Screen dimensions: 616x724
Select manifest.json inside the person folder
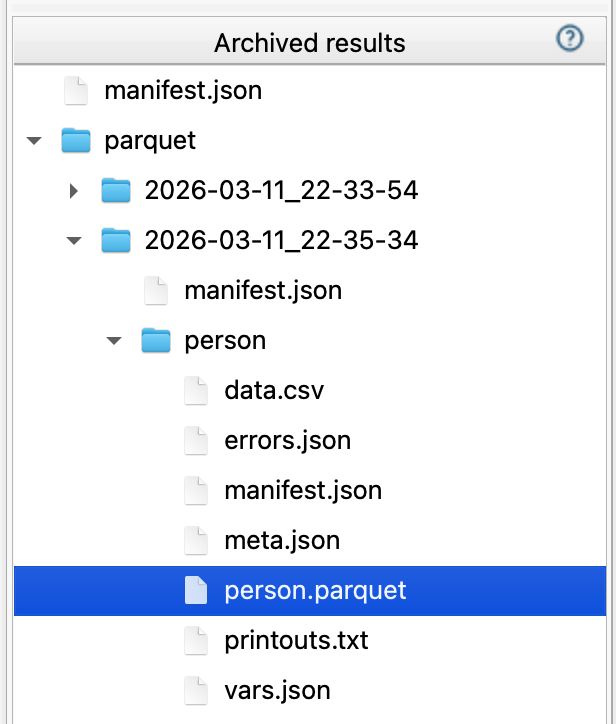tap(303, 490)
